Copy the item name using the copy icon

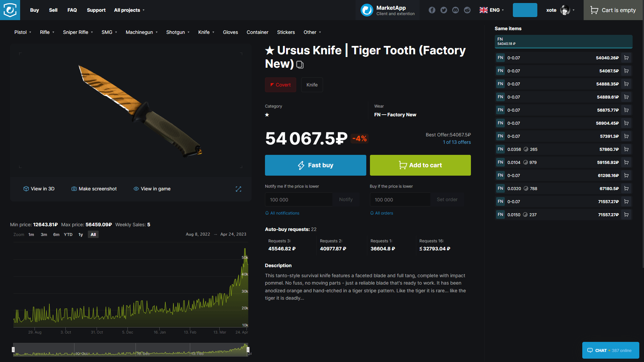(x=300, y=65)
